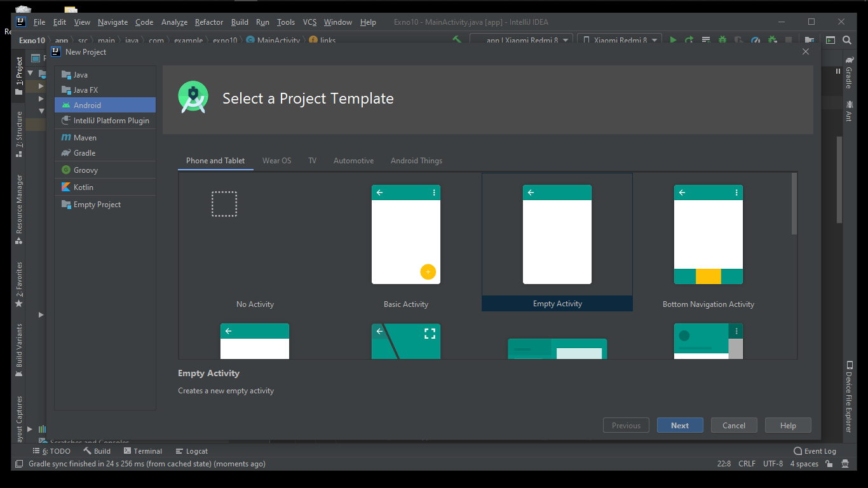
Task: Open Search Everywhere magnifier icon
Action: point(848,39)
